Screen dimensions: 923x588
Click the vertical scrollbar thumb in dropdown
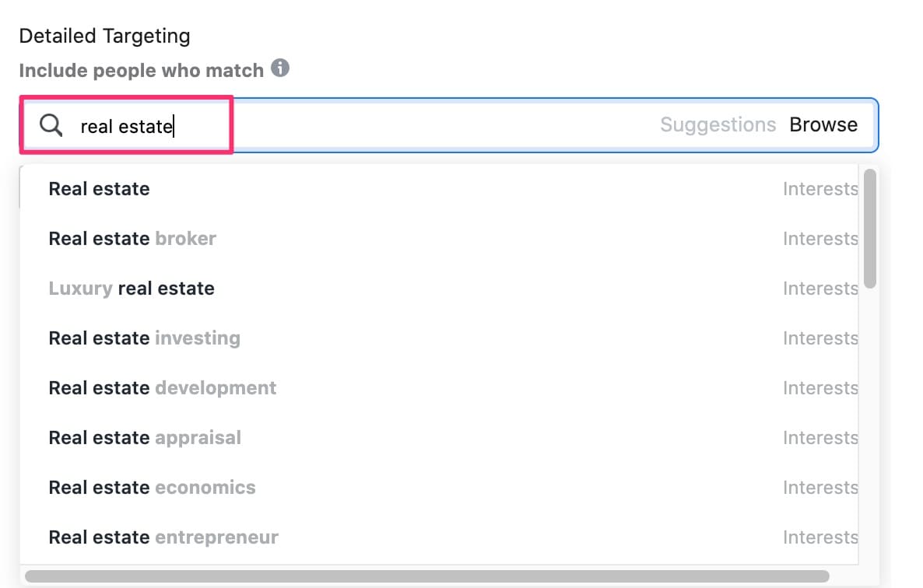[x=869, y=229]
